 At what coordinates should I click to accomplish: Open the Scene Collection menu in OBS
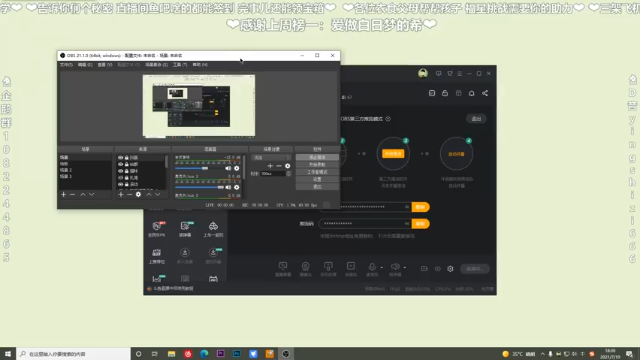pyautogui.click(x=156, y=65)
